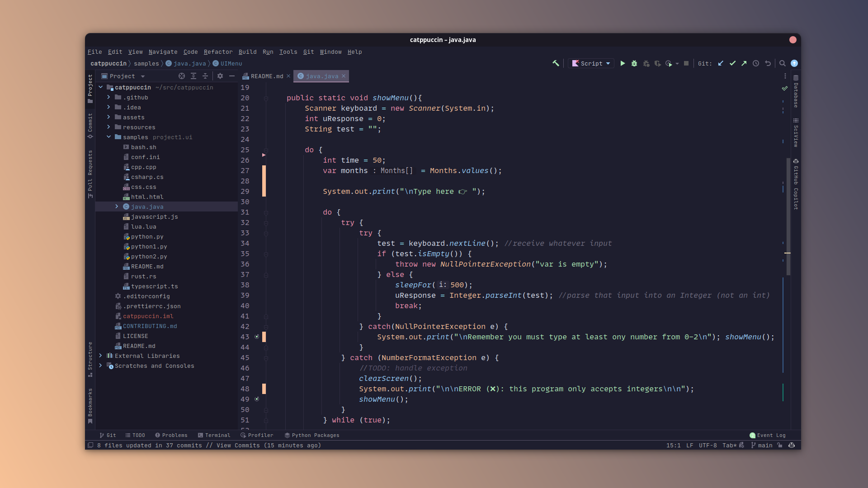Select python.py file in the tree
The width and height of the screenshot is (868, 488).
[147, 236]
